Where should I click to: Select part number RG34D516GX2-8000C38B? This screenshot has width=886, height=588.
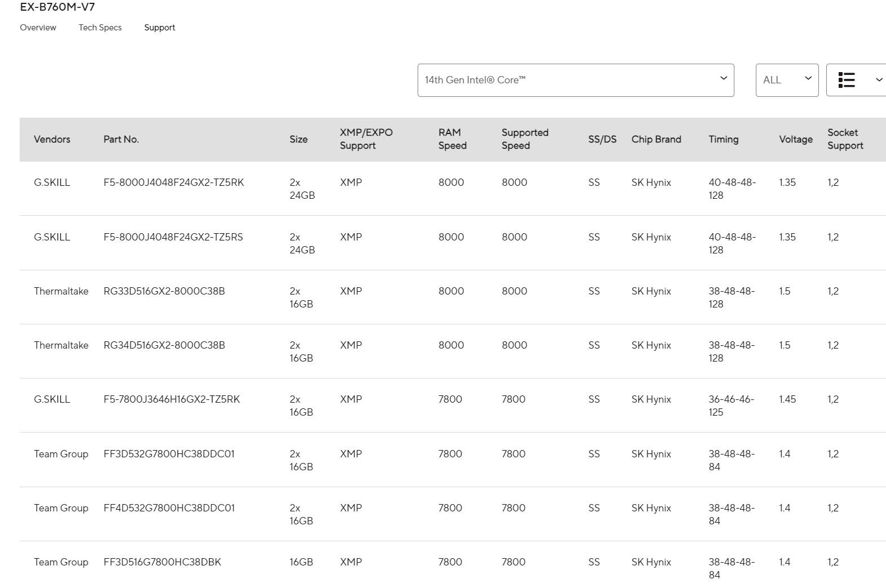click(164, 345)
